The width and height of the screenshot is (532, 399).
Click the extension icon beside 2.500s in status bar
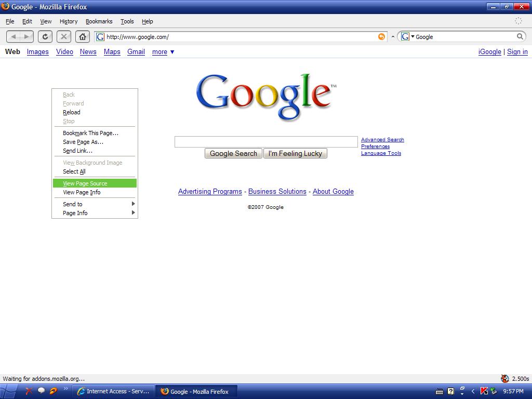coord(505,379)
